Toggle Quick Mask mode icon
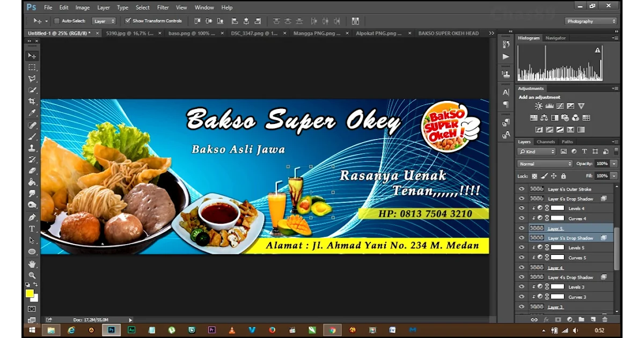Image resolution: width=644 pixels, height=338 pixels. point(32,308)
